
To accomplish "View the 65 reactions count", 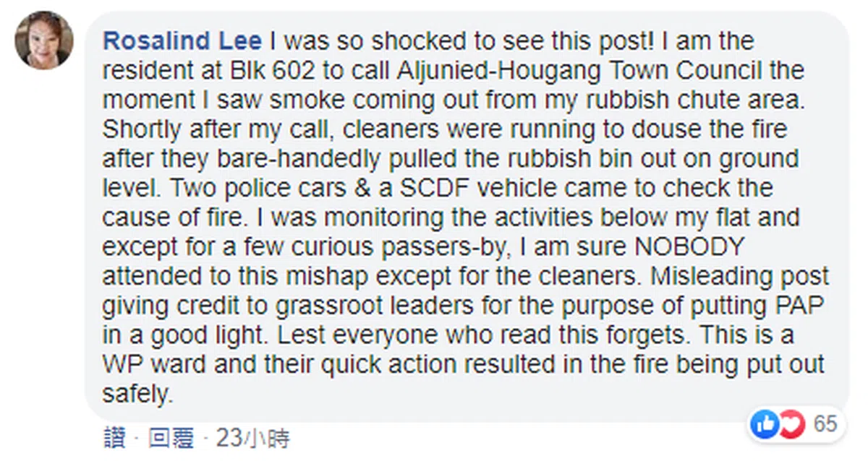I will point(825,424).
